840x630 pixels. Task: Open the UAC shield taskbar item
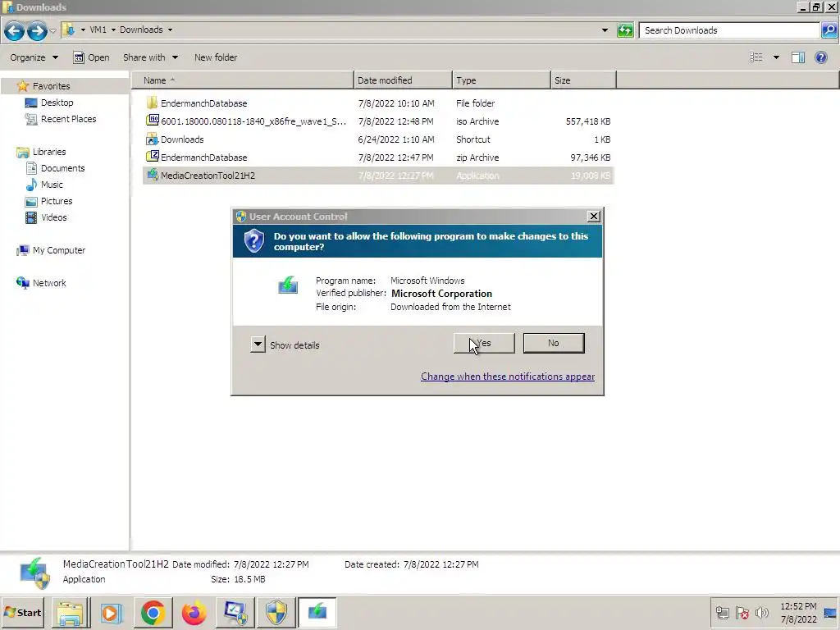pyautogui.click(x=276, y=613)
